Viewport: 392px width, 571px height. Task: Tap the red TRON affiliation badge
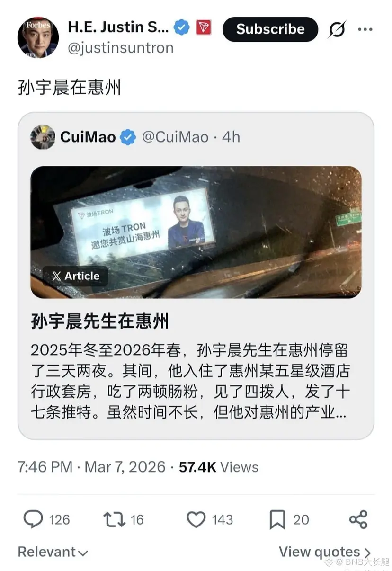[204, 27]
